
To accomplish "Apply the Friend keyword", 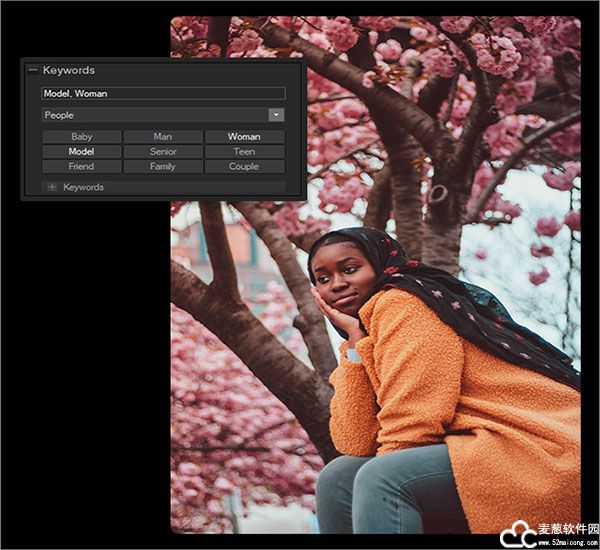I will click(x=81, y=167).
